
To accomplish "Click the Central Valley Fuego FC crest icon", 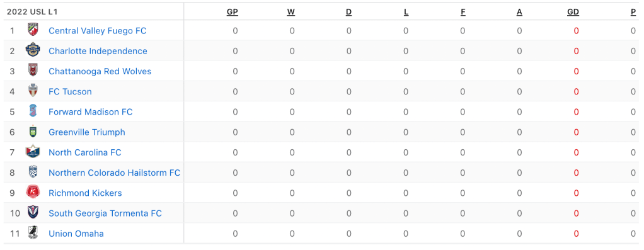I will coord(33,30).
